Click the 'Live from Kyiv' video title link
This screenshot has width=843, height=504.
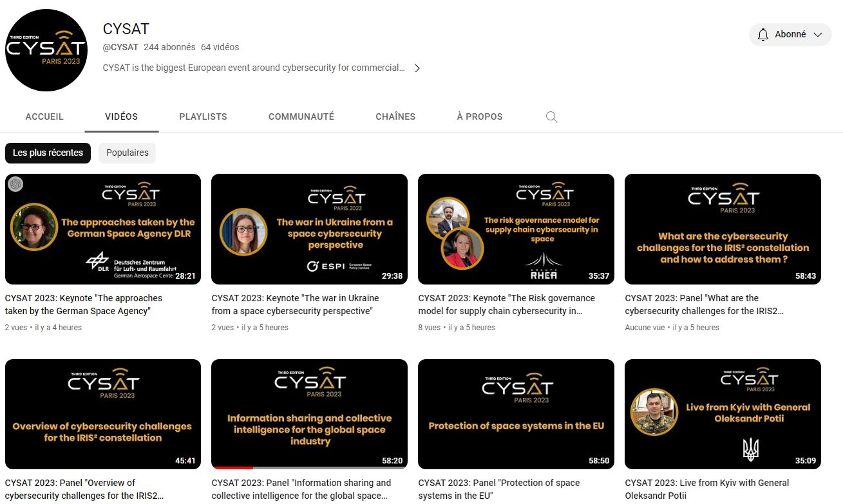click(706, 489)
